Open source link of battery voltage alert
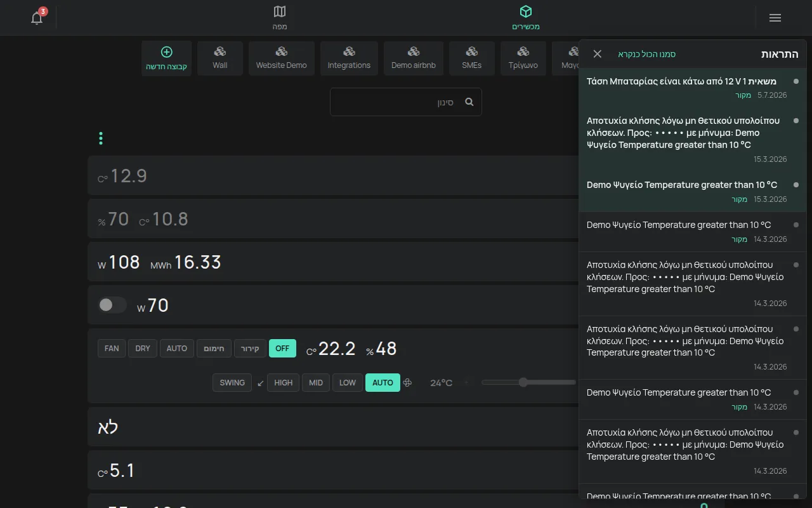The width and height of the screenshot is (812, 508). click(x=743, y=95)
